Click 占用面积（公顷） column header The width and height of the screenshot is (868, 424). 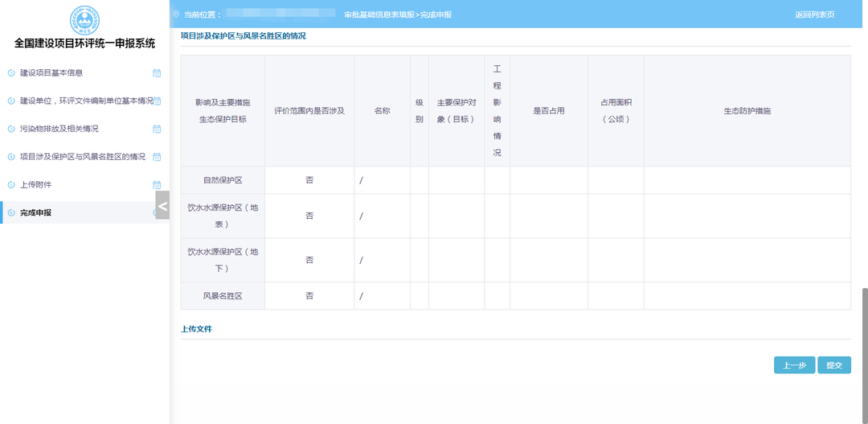616,111
